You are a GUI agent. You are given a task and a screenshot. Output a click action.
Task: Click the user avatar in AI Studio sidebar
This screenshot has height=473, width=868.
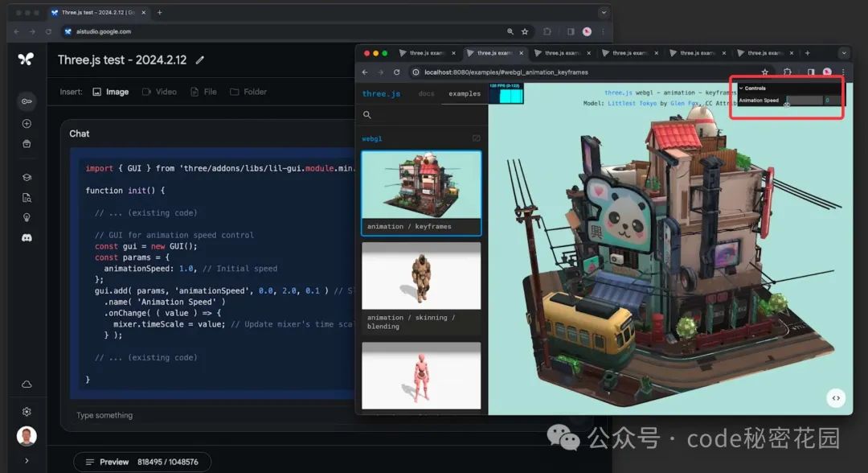pos(27,436)
